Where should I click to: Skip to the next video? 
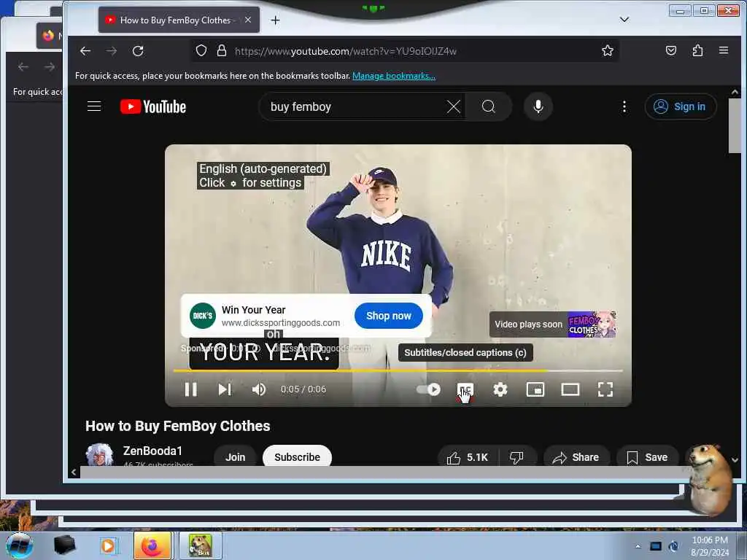coord(225,389)
